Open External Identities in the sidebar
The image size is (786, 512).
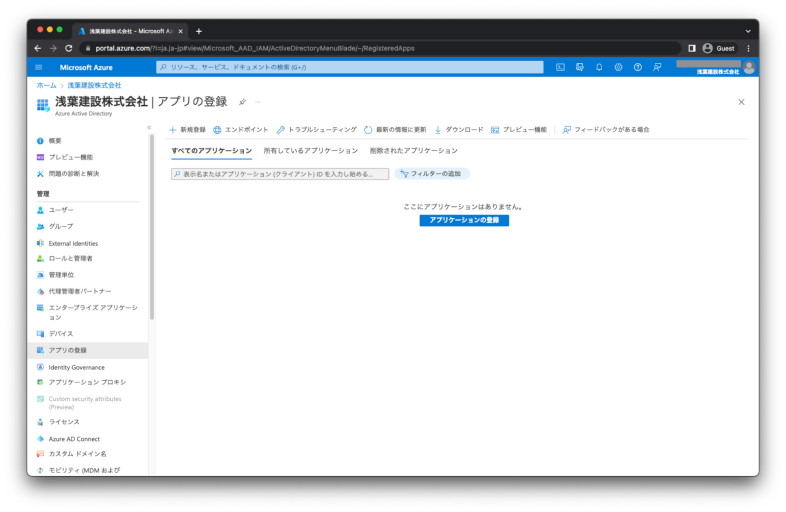pos(68,244)
